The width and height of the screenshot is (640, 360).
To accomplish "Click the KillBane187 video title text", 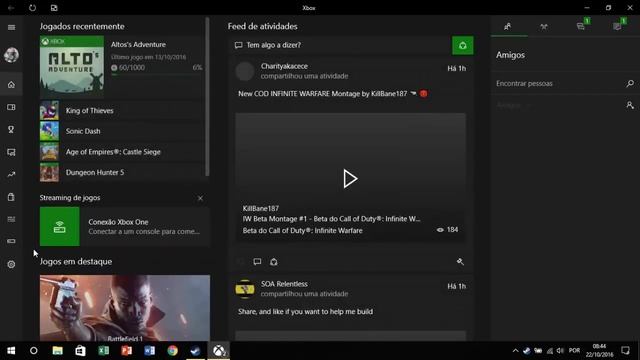I will (331, 219).
